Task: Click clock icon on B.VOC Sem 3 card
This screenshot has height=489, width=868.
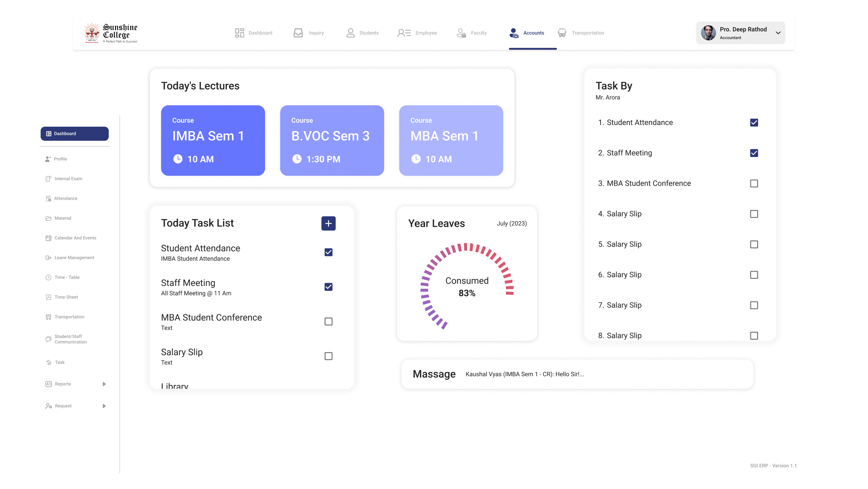Action: pyautogui.click(x=297, y=159)
